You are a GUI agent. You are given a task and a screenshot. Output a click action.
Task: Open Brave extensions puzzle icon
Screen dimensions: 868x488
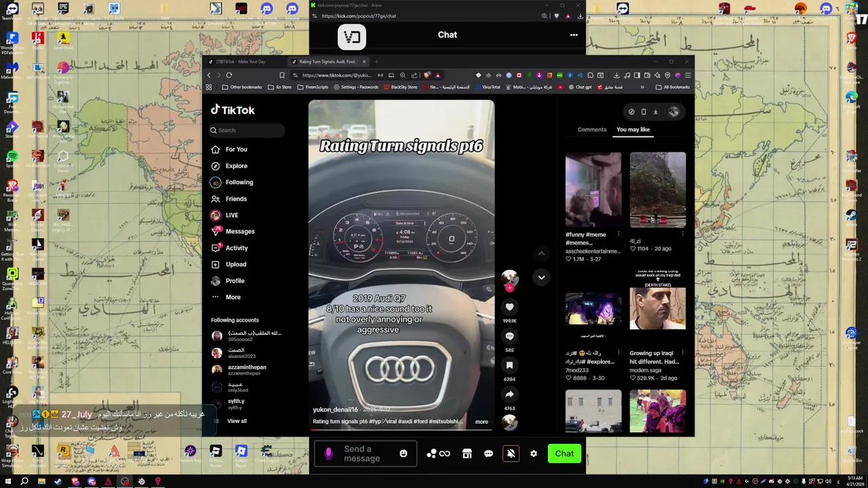(x=590, y=75)
